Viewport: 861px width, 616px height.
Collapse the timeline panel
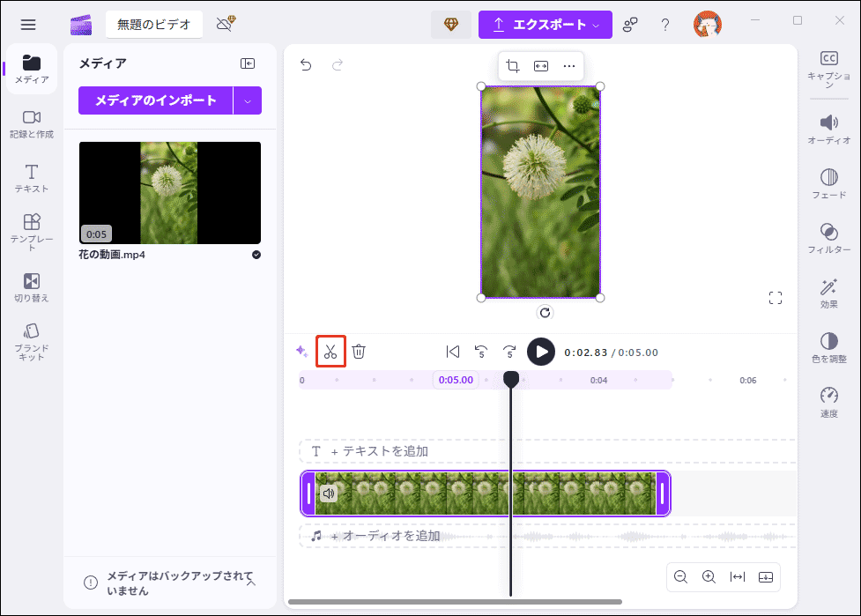(x=766, y=577)
